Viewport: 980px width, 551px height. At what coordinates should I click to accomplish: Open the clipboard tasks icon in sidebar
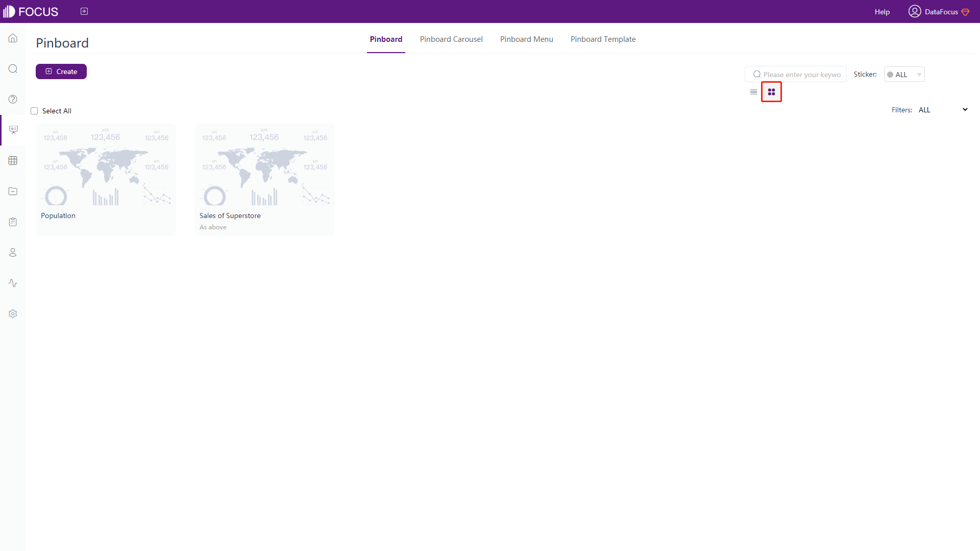tap(13, 222)
